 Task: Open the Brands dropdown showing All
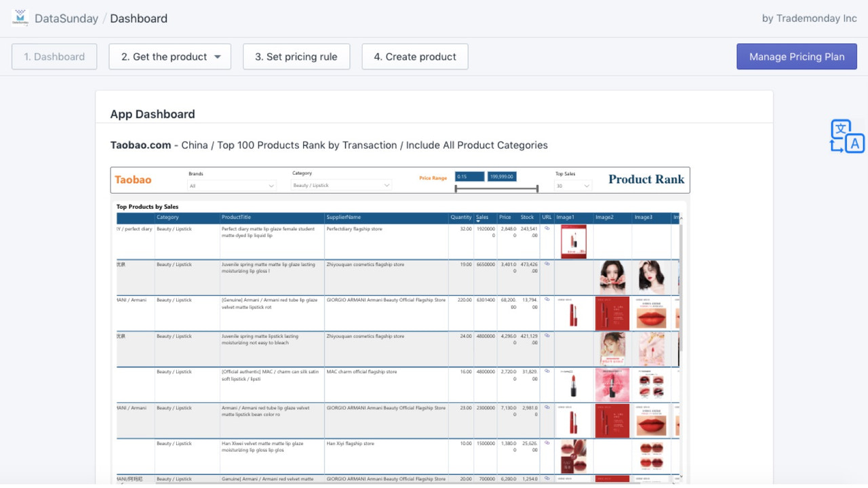click(x=231, y=184)
